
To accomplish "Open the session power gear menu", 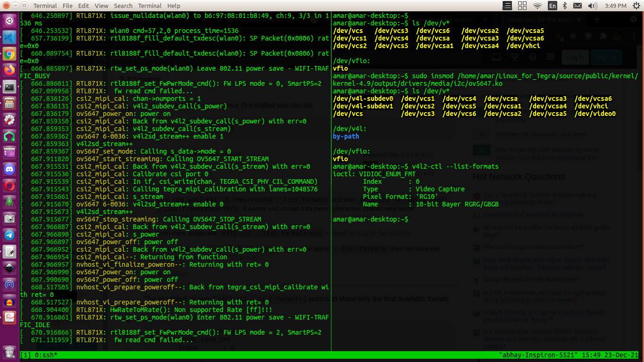I will [x=637, y=5].
